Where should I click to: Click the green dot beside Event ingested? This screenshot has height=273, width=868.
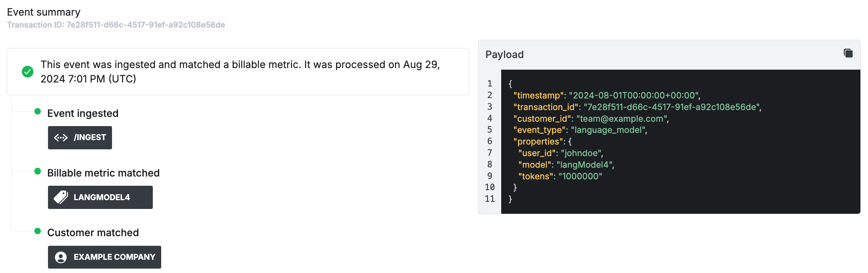(x=38, y=112)
